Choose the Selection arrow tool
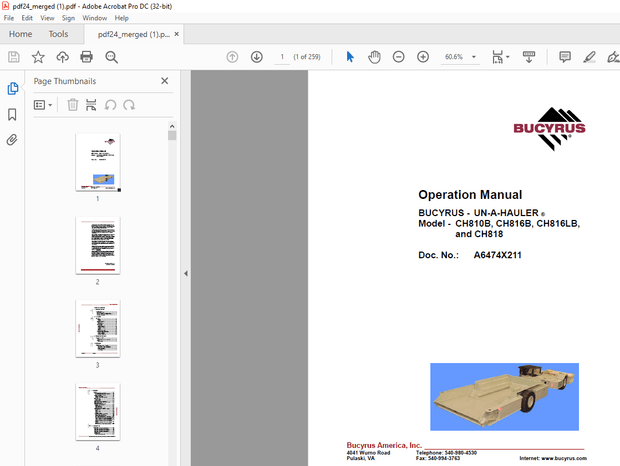 (x=350, y=57)
